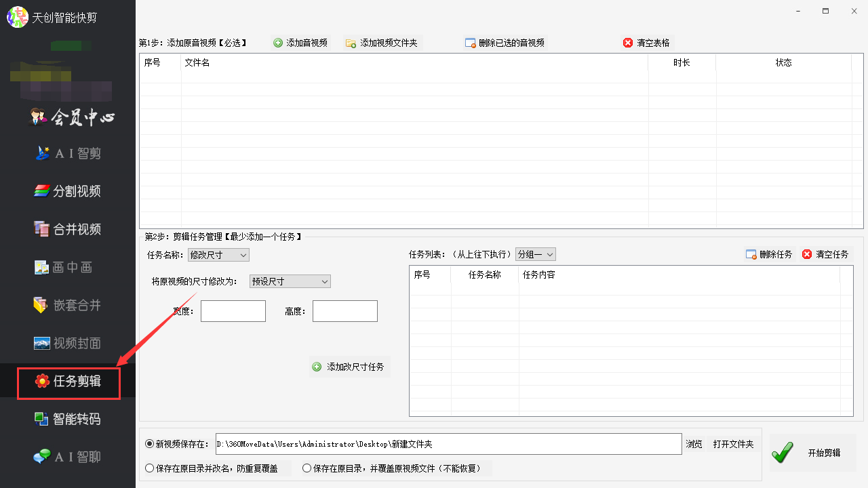868x488 pixels.
Task: Click inside the 宽度 width input field
Action: pyautogui.click(x=233, y=310)
